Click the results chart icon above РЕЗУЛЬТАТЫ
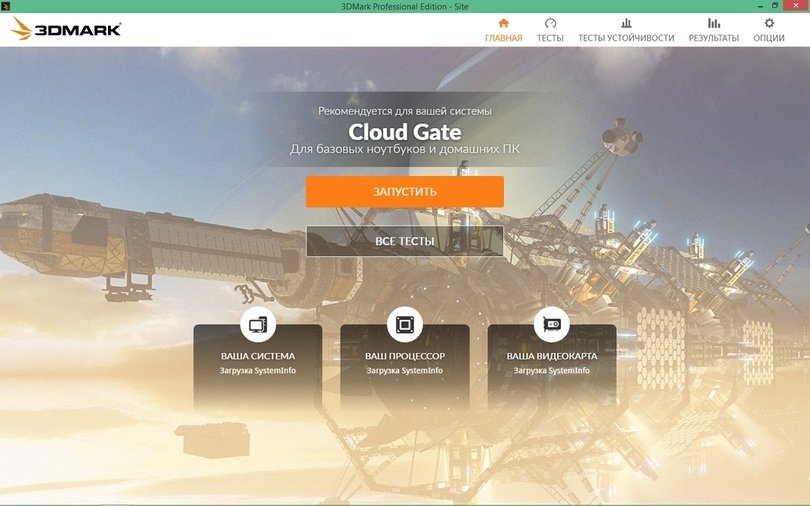 click(x=713, y=23)
